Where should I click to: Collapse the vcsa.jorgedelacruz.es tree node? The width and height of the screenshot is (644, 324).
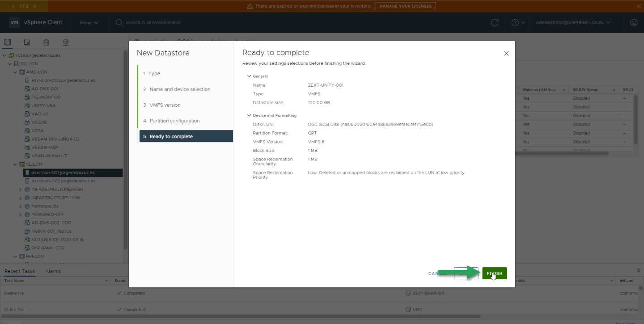point(4,55)
